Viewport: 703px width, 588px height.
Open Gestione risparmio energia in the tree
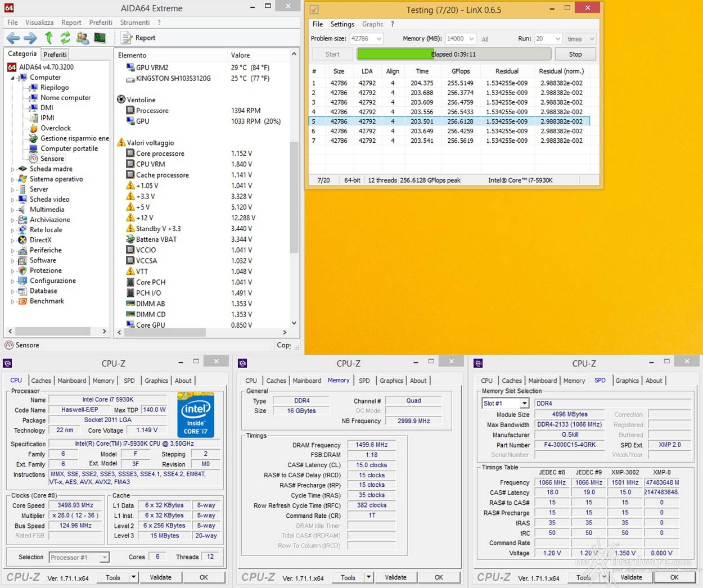[x=75, y=138]
